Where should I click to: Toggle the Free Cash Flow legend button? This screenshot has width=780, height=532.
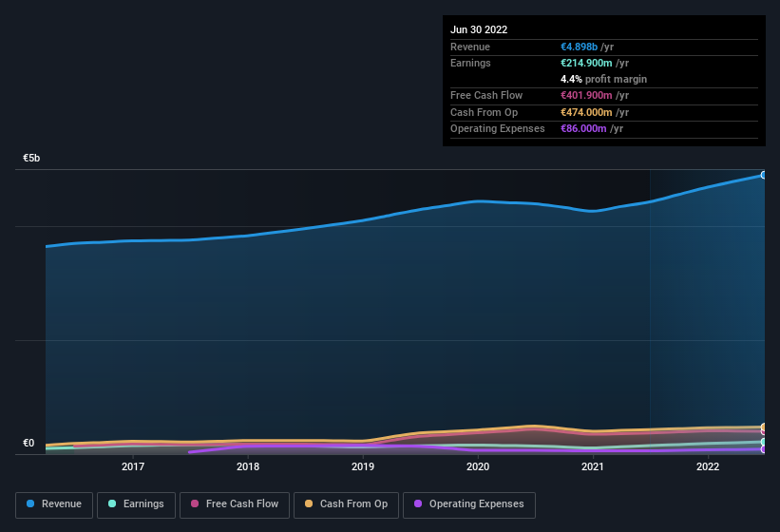pos(235,504)
